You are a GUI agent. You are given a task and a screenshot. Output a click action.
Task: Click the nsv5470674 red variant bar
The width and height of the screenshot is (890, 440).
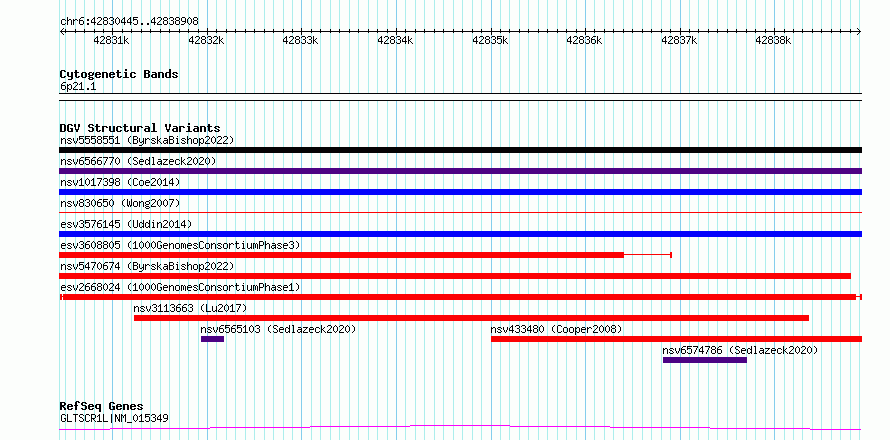click(455, 276)
